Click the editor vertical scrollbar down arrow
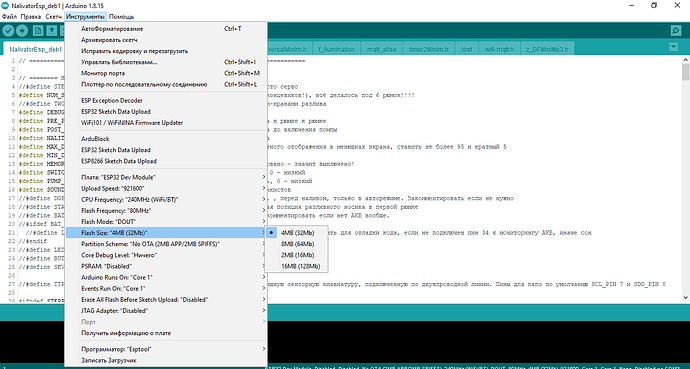 (685, 298)
